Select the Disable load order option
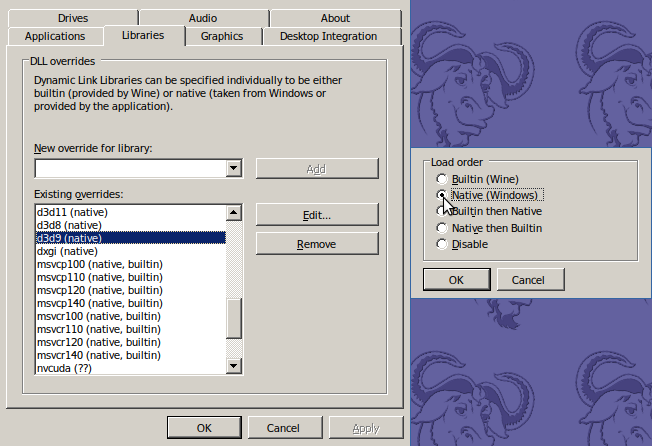The height and width of the screenshot is (446, 652). tap(443, 244)
